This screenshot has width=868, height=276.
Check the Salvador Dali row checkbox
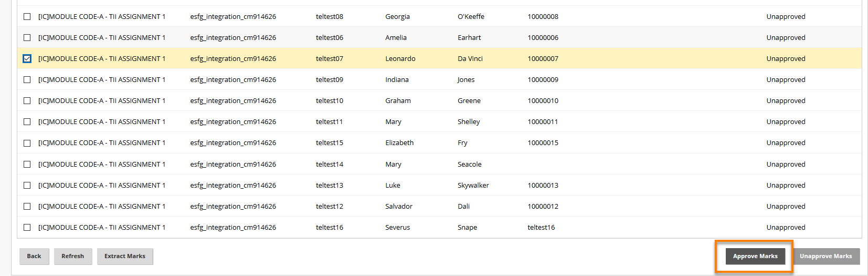27,207
